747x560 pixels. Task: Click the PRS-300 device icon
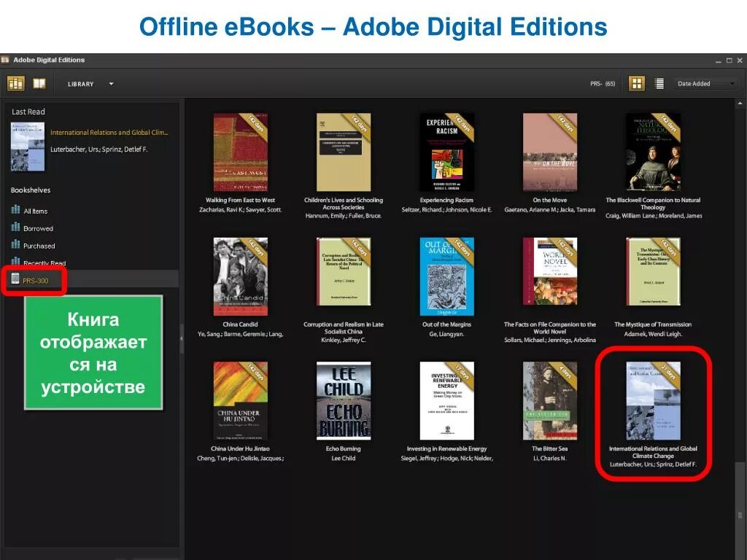click(x=14, y=280)
